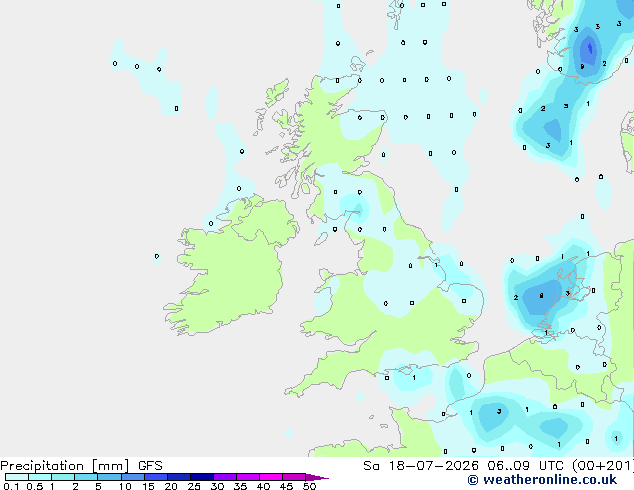Click the '50' legend scale label
Viewport: 634px width, 490px height.
(309, 486)
